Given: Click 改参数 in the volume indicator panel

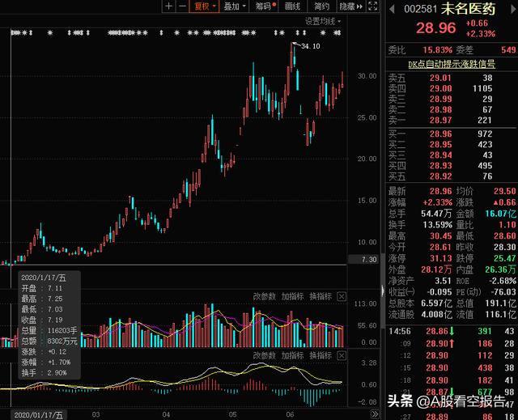Looking at the screenshot, I should [x=265, y=296].
